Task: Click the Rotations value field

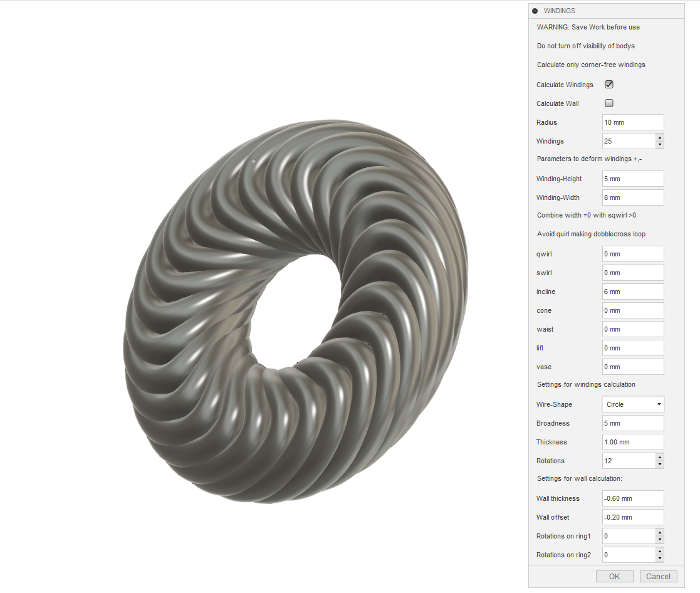Action: pyautogui.click(x=629, y=461)
